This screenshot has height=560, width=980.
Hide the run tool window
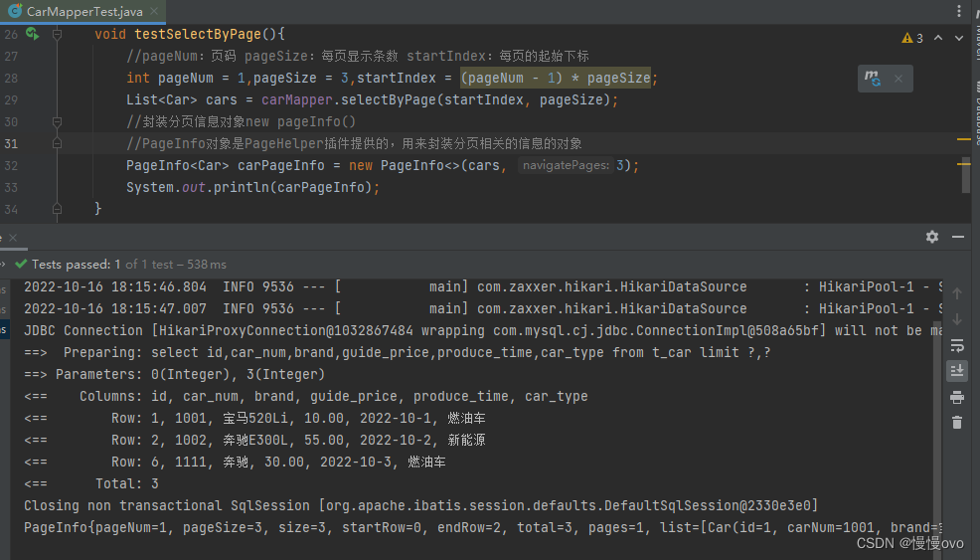(x=958, y=237)
